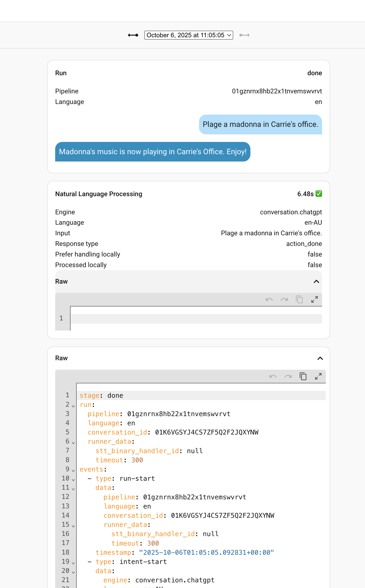
Task: Click into the empty NLP raw editor line
Action: pyautogui.click(x=196, y=318)
